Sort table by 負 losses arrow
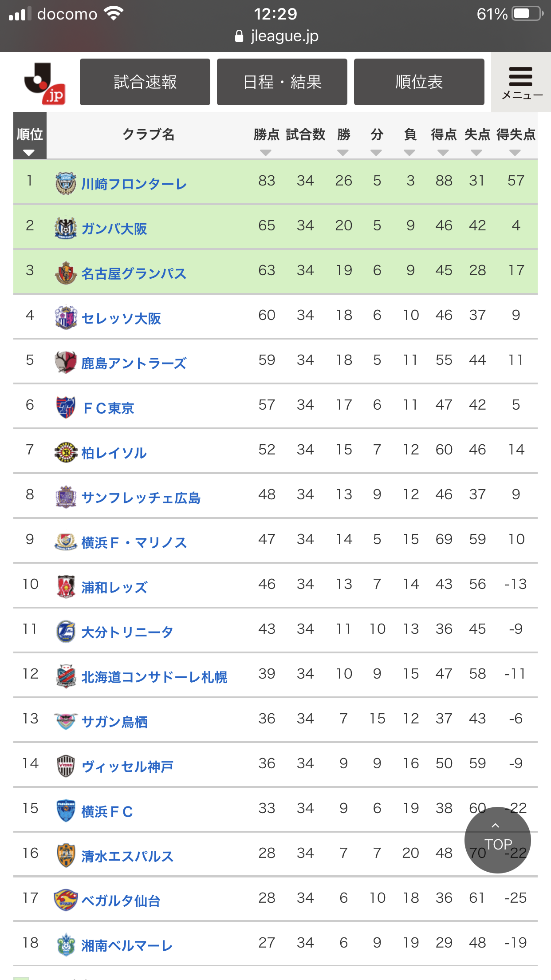 tap(409, 153)
